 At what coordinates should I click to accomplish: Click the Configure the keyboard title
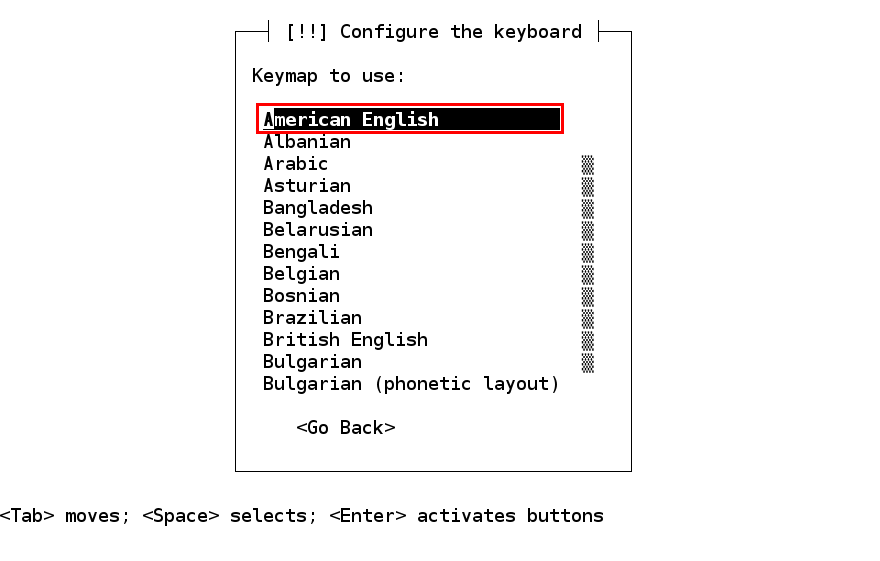point(433,32)
